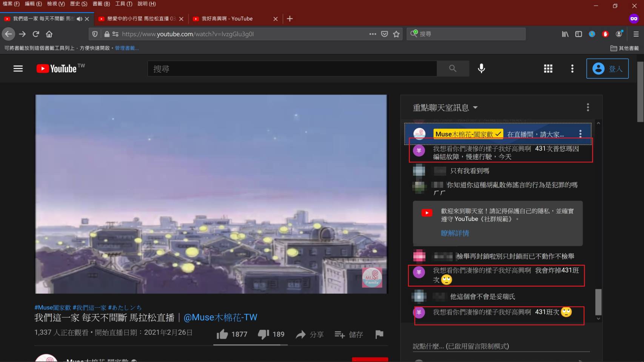Reload the page with refresh icon

36,34
